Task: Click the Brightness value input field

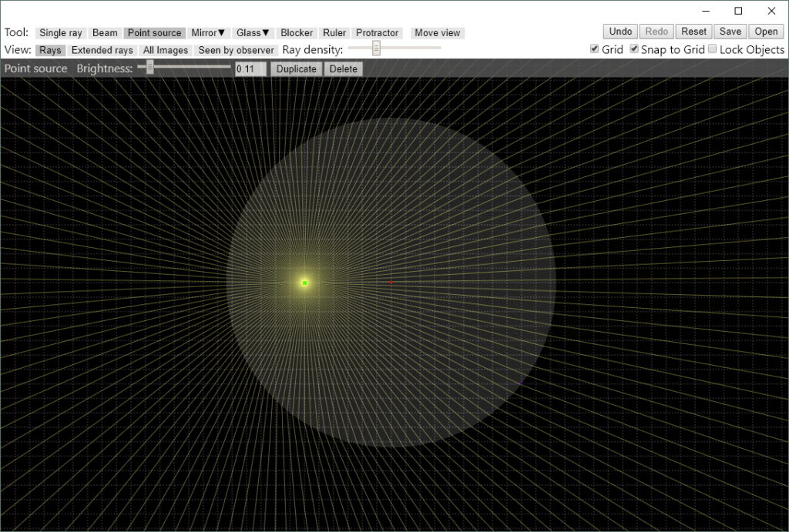Action: (x=250, y=69)
